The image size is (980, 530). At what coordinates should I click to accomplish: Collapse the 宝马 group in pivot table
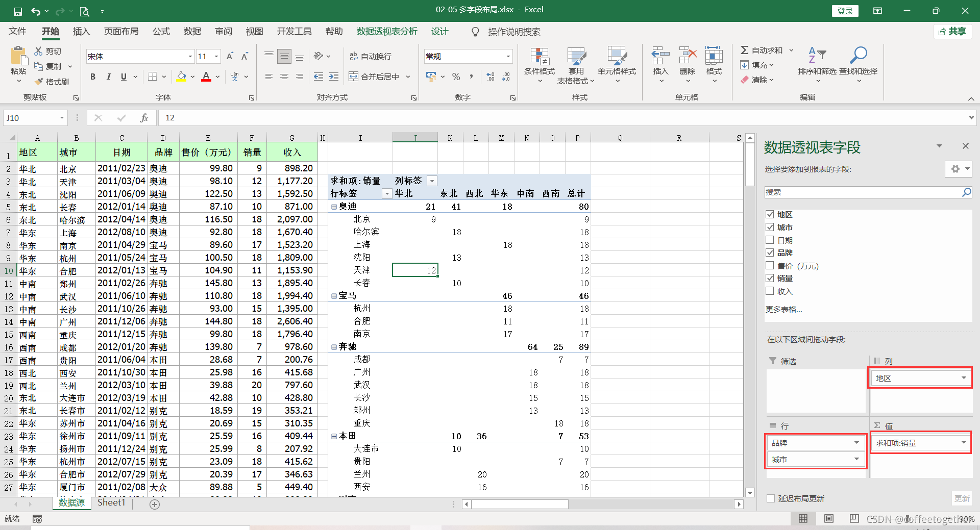coord(334,296)
